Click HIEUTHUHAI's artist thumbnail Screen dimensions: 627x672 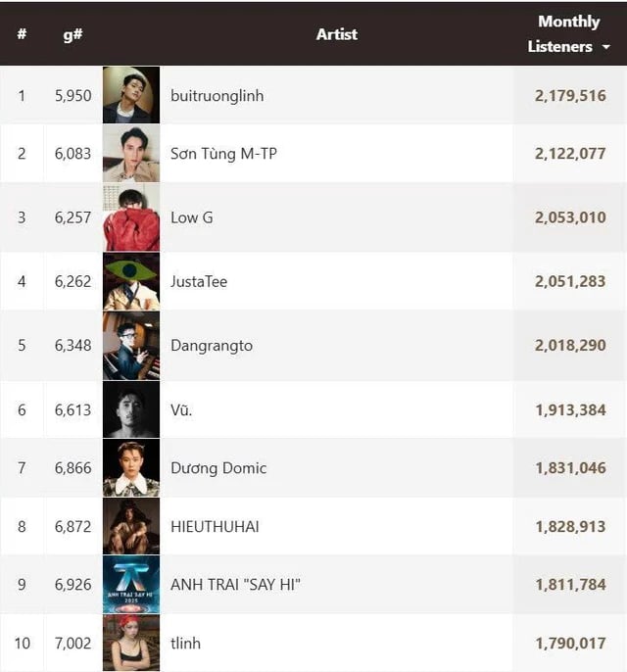[130, 527]
